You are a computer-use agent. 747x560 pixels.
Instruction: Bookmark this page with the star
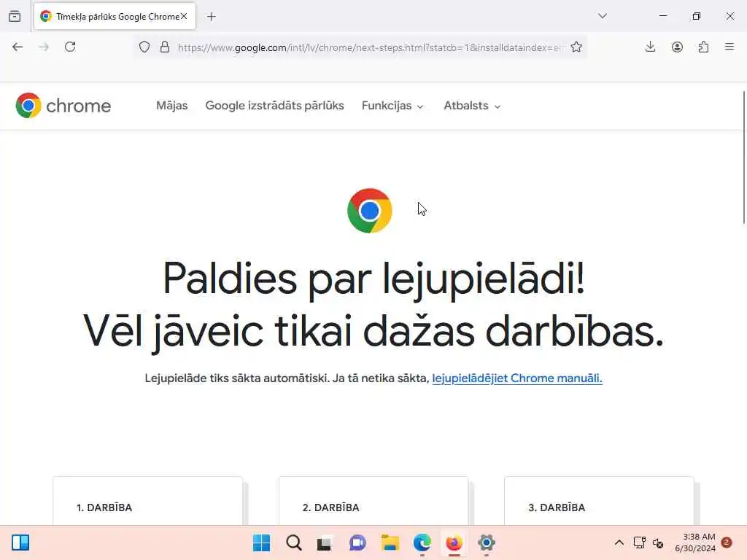pyautogui.click(x=576, y=47)
